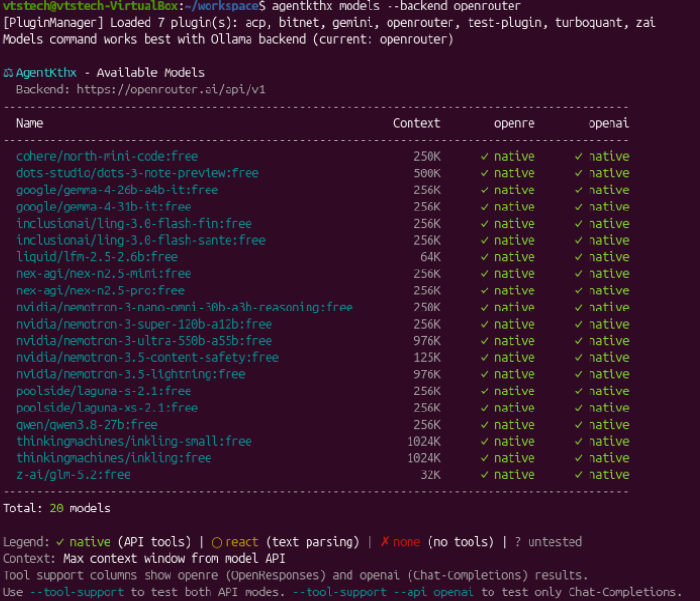Click the 64K context value for liquid/lfm
Viewport: 700px width, 601px height.
pos(430,257)
